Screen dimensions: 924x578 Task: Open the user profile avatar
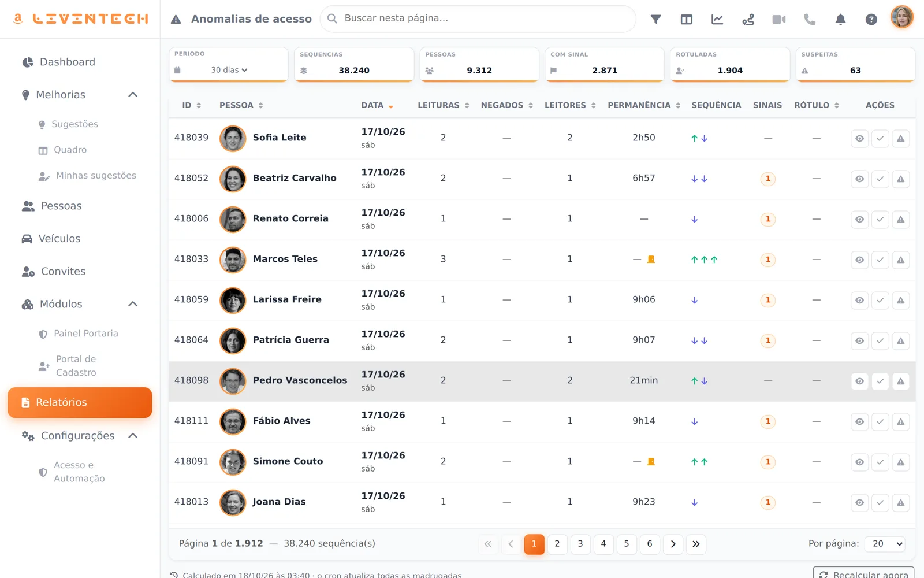(x=902, y=17)
